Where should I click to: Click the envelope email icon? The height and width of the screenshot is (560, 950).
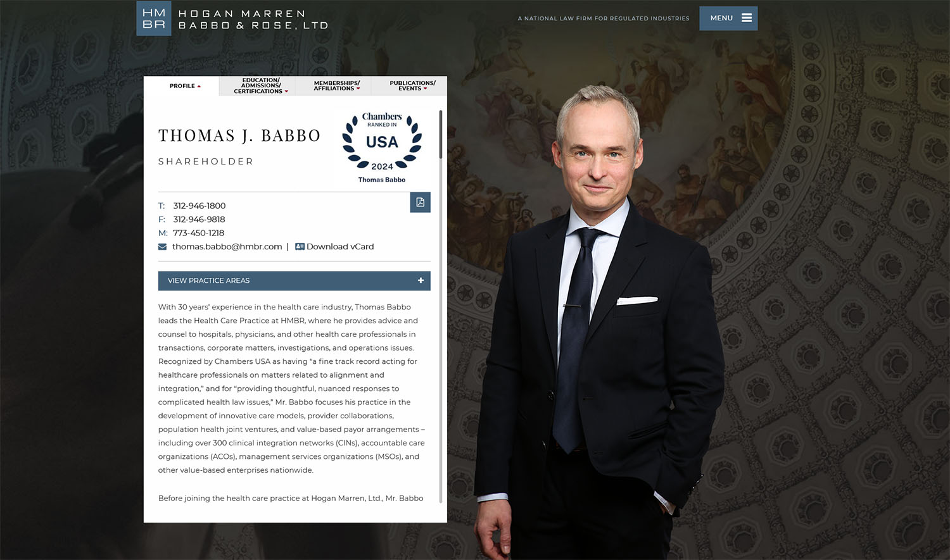point(163,247)
